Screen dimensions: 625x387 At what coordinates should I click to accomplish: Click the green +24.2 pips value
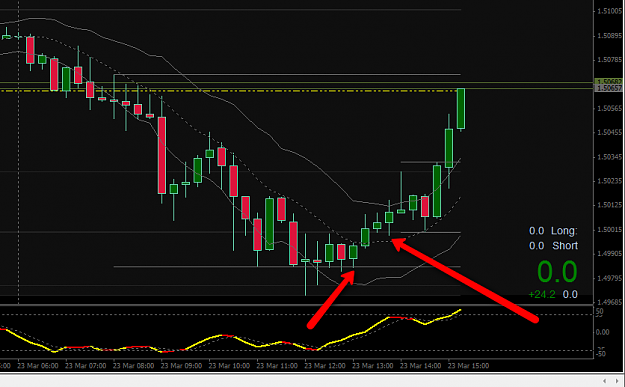point(542,295)
